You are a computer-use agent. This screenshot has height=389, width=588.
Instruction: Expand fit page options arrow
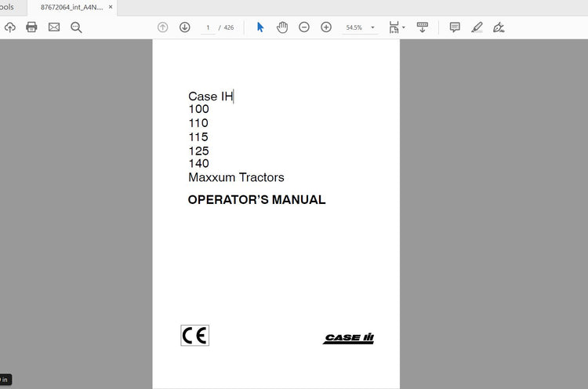pyautogui.click(x=404, y=27)
